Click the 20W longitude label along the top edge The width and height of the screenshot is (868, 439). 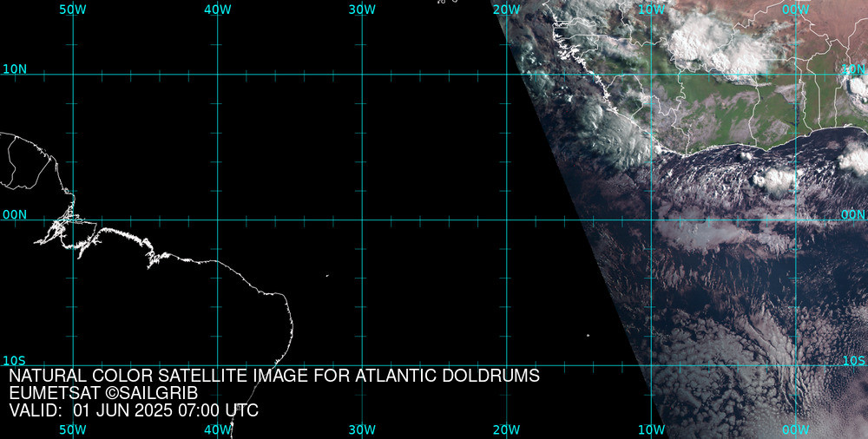(x=507, y=10)
